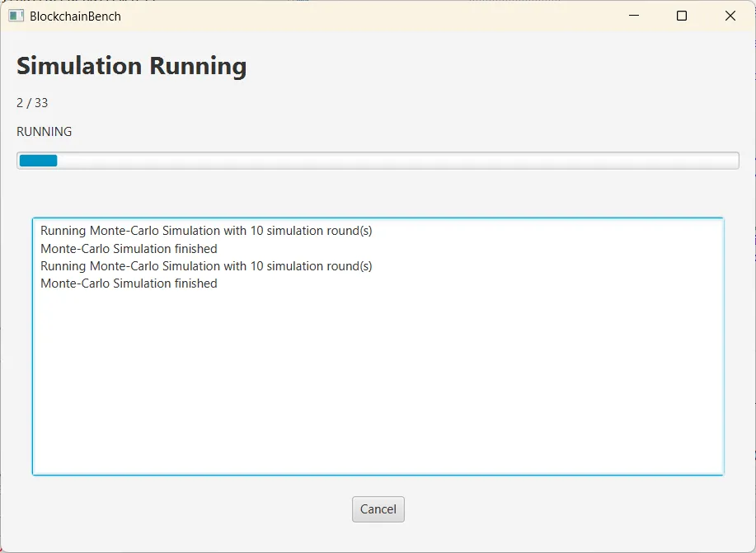Maximize the BlockchainBench window
Screen dimensions: 756x553
click(x=682, y=16)
